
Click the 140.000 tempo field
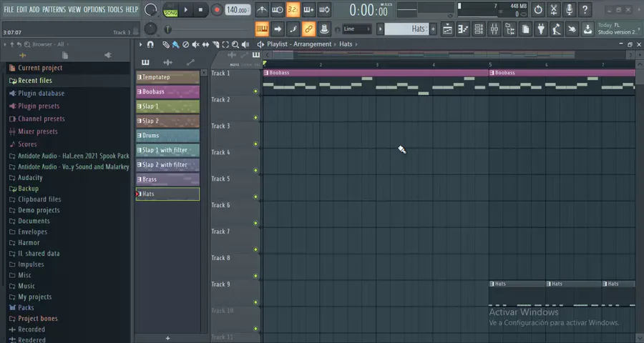coord(238,10)
